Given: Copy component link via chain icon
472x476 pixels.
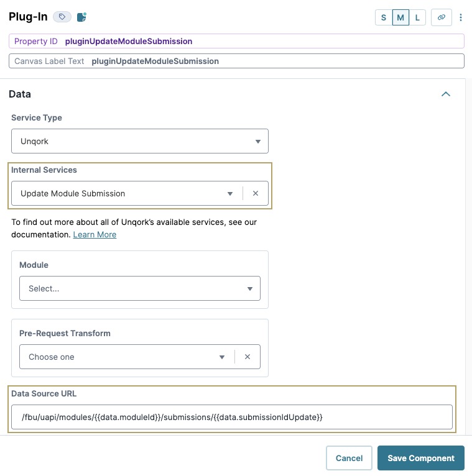Looking at the screenshot, I should 442,17.
